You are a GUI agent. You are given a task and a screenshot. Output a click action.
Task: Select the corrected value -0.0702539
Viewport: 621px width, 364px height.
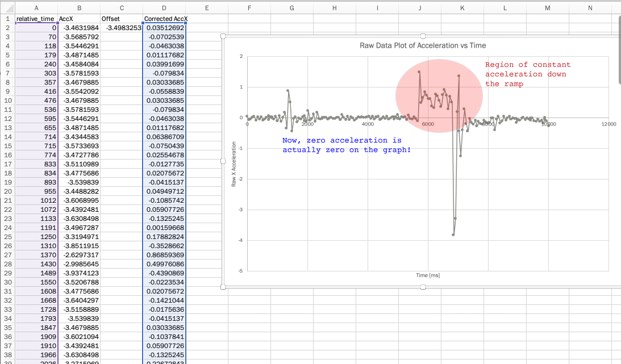coord(164,37)
